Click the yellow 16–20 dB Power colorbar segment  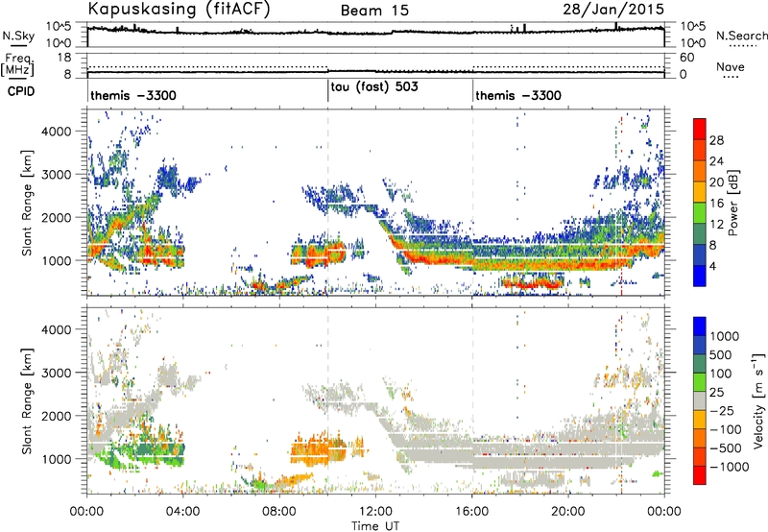(700, 191)
